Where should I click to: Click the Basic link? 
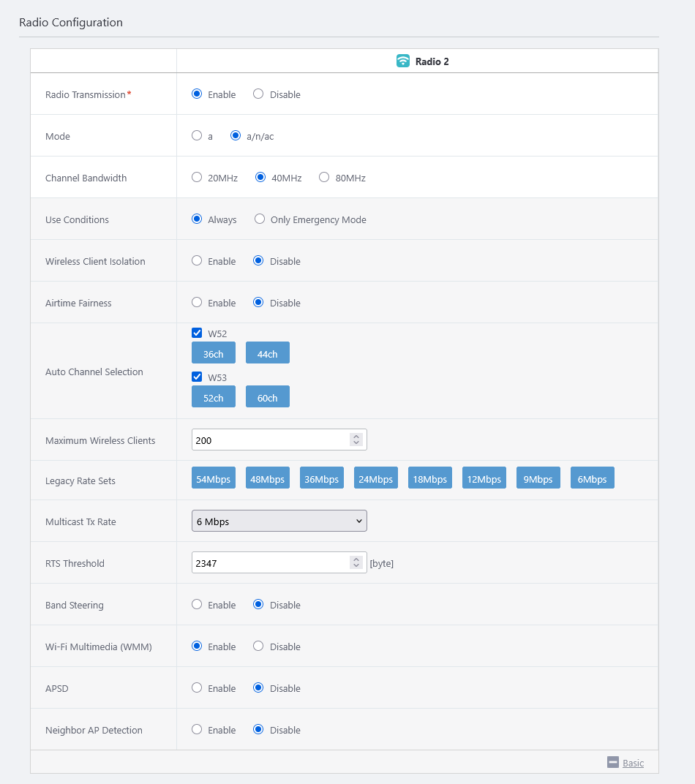pos(633,763)
